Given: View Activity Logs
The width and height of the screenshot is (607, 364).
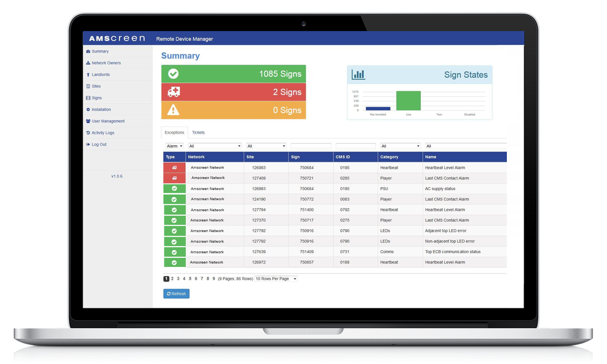Looking at the screenshot, I should 100,133.
